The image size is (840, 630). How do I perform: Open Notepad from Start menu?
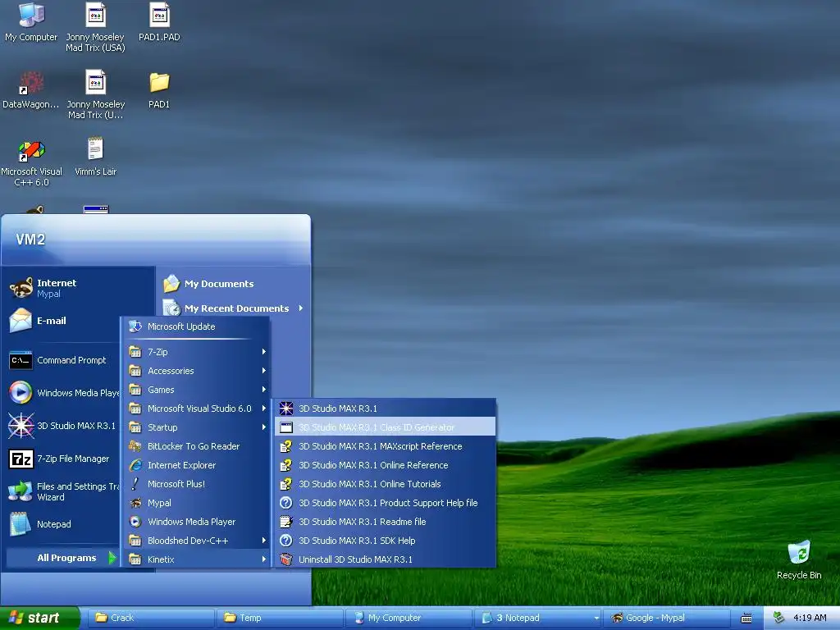tap(63, 524)
